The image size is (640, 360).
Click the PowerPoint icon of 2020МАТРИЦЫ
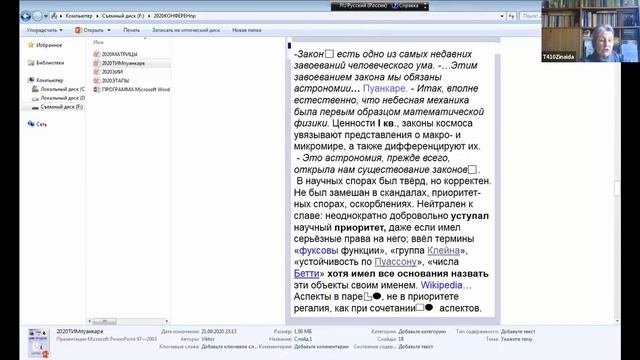pos(97,54)
